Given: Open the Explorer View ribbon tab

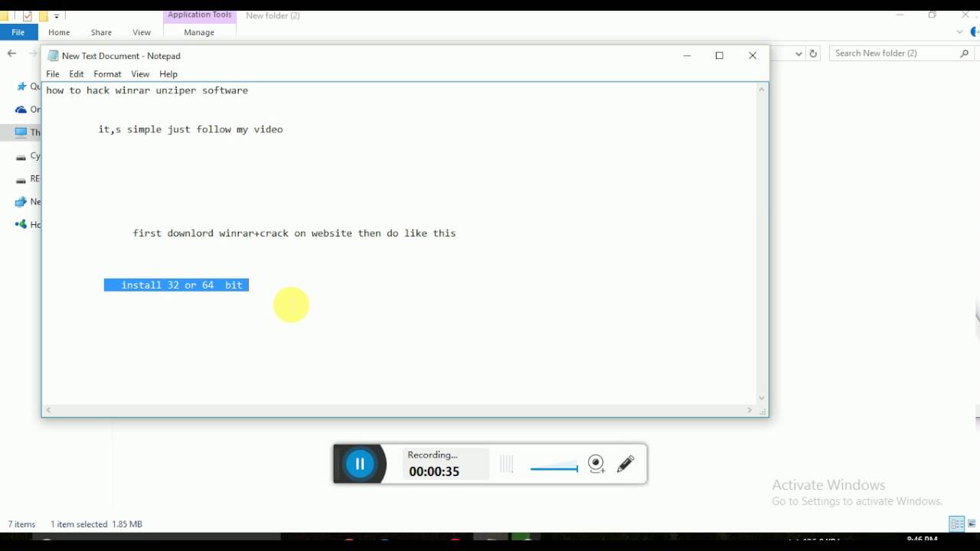Looking at the screenshot, I should [142, 32].
